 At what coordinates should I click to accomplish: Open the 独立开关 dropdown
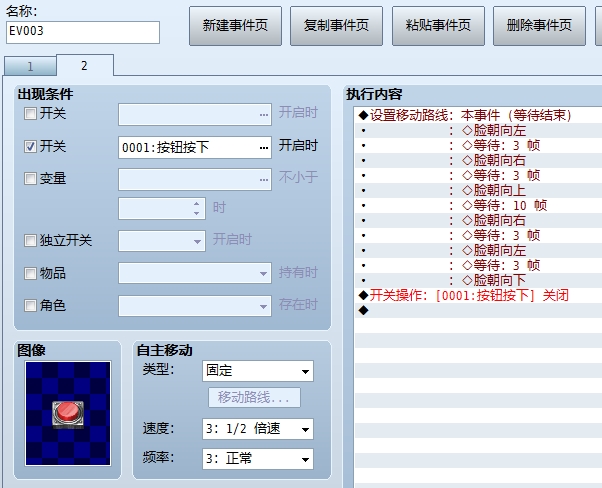(x=162, y=241)
